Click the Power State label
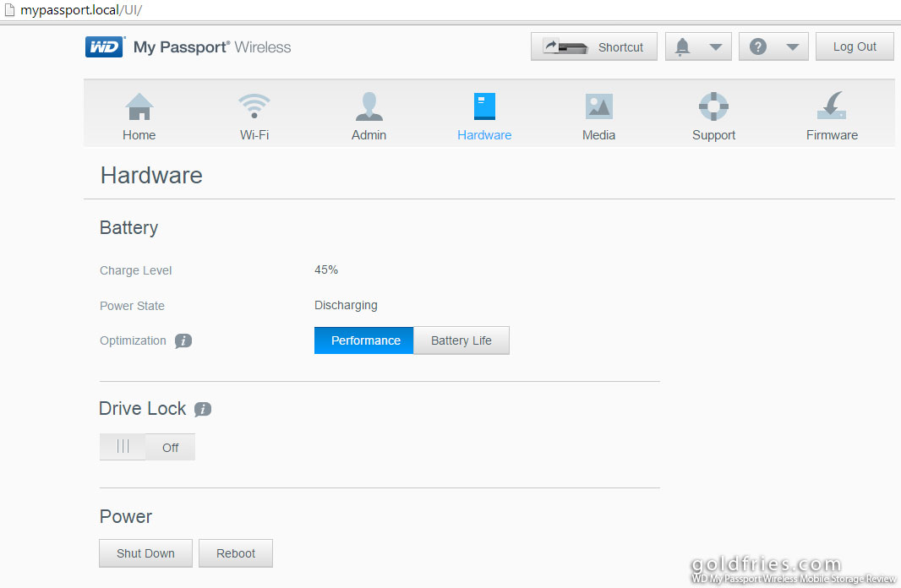 (132, 306)
